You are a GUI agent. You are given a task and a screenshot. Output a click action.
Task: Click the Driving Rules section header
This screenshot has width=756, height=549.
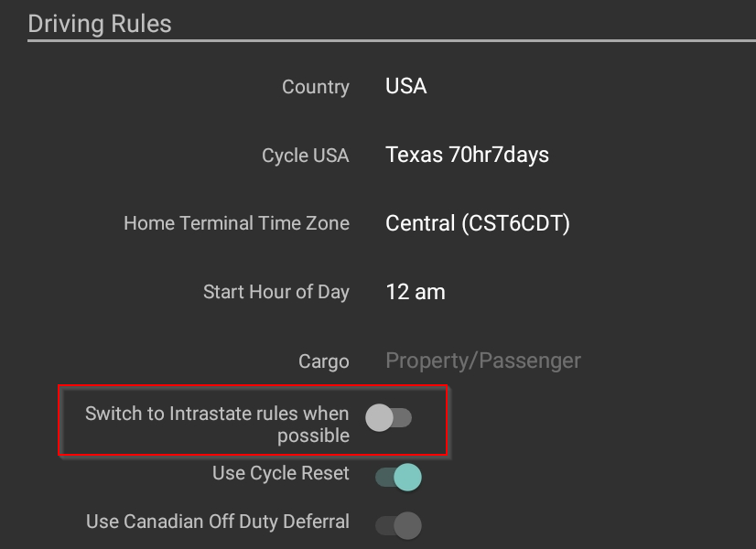(x=100, y=24)
